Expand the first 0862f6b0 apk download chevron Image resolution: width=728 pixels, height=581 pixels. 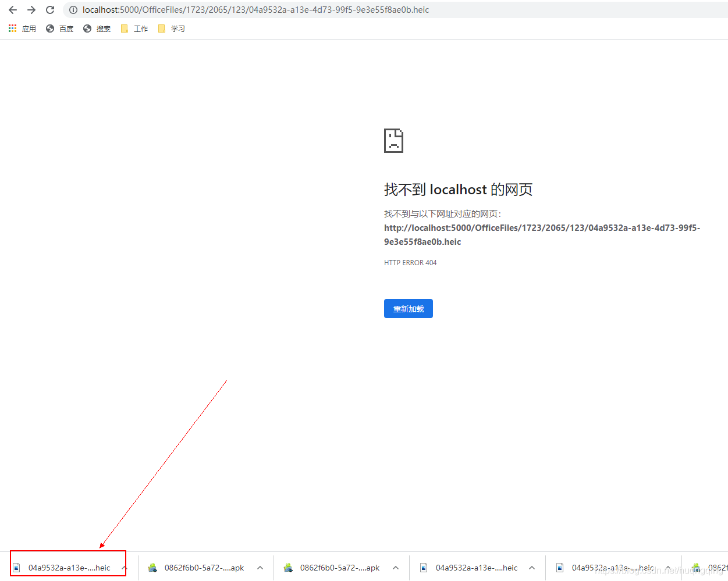click(260, 568)
